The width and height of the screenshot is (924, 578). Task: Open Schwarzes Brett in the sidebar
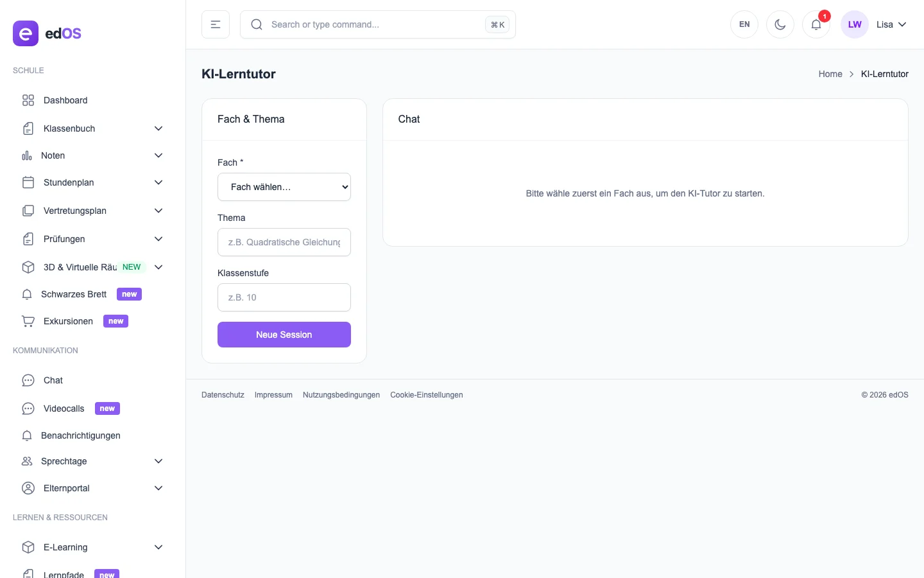point(74,294)
